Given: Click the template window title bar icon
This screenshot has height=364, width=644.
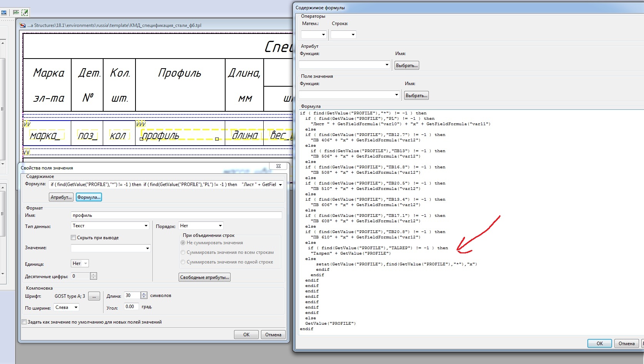Looking at the screenshot, I should pyautogui.click(x=23, y=25).
